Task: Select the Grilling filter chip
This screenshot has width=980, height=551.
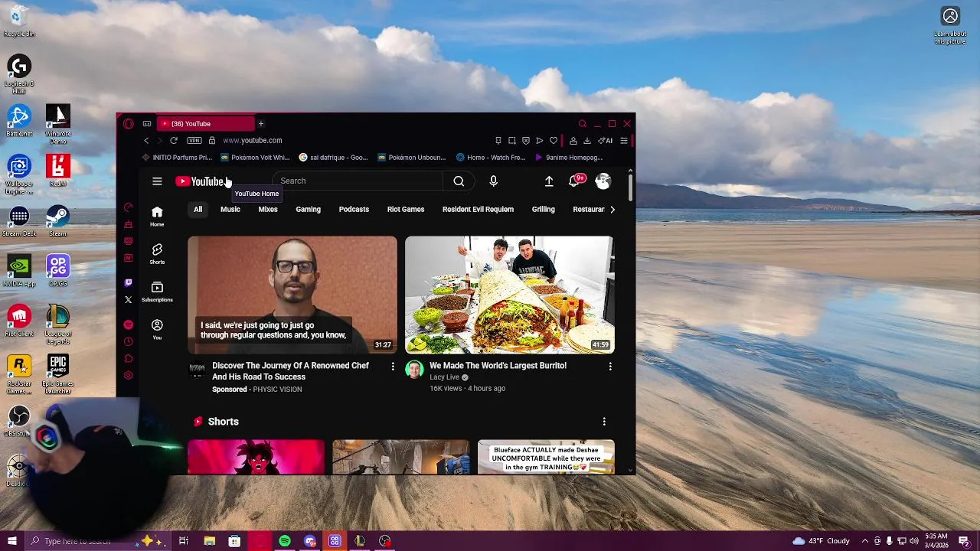Action: click(x=544, y=210)
